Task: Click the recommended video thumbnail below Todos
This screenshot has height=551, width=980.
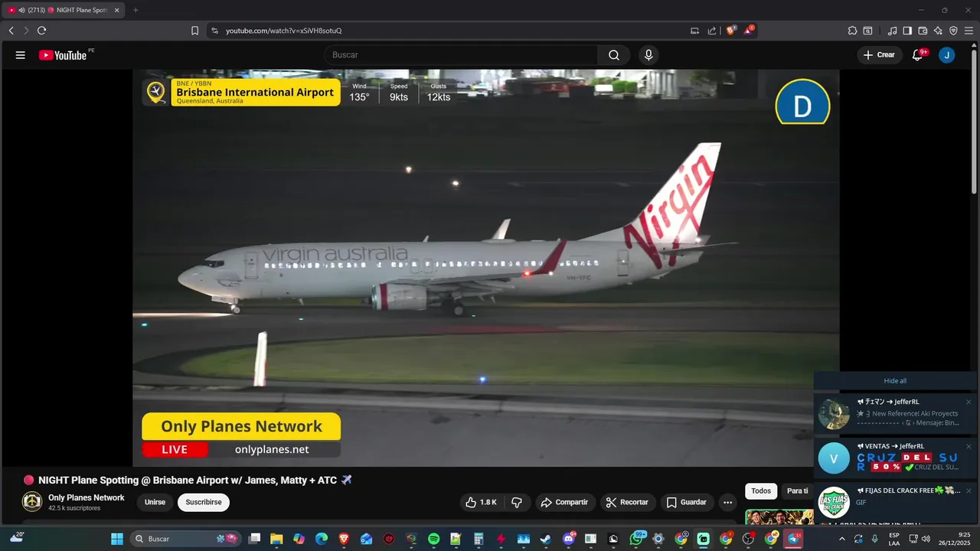Action: click(x=779, y=517)
